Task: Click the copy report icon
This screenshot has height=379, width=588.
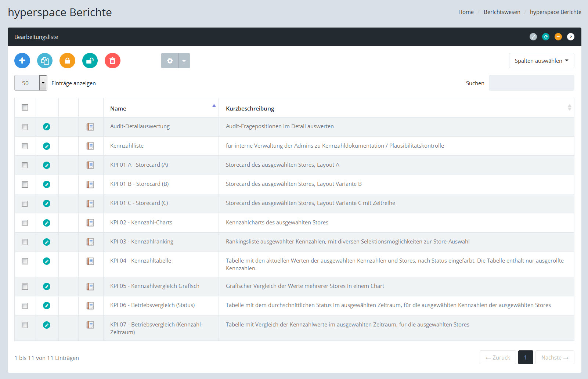Action: [45, 61]
